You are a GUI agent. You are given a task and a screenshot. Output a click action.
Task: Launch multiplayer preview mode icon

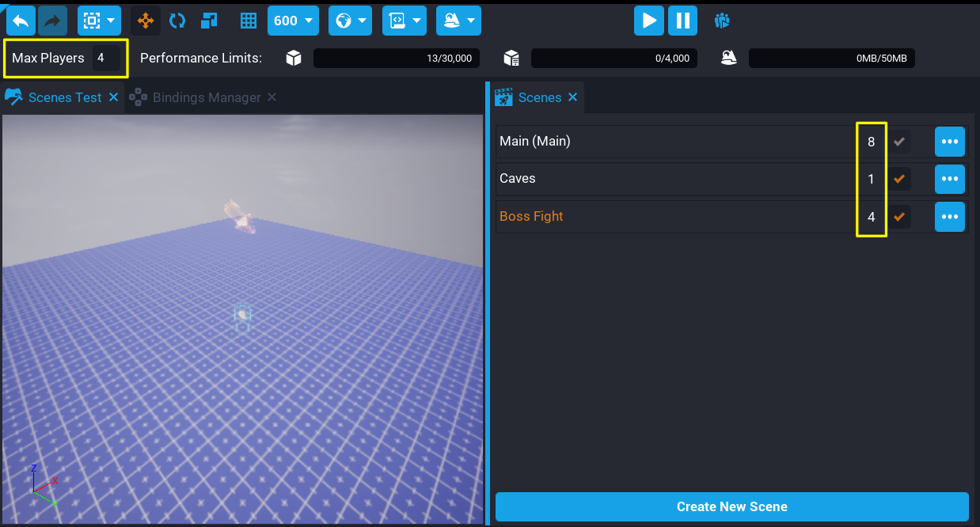click(x=721, y=21)
